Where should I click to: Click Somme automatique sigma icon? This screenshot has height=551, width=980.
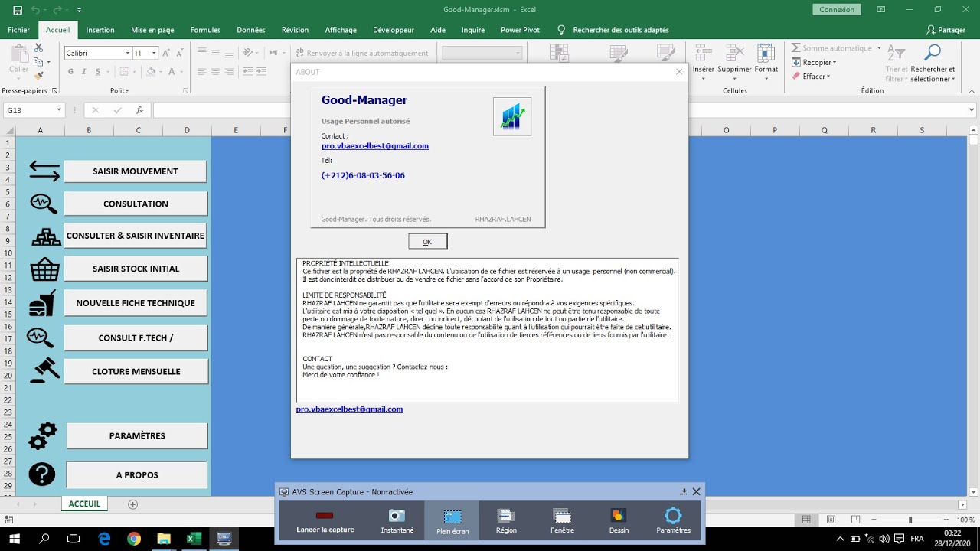(x=796, y=48)
